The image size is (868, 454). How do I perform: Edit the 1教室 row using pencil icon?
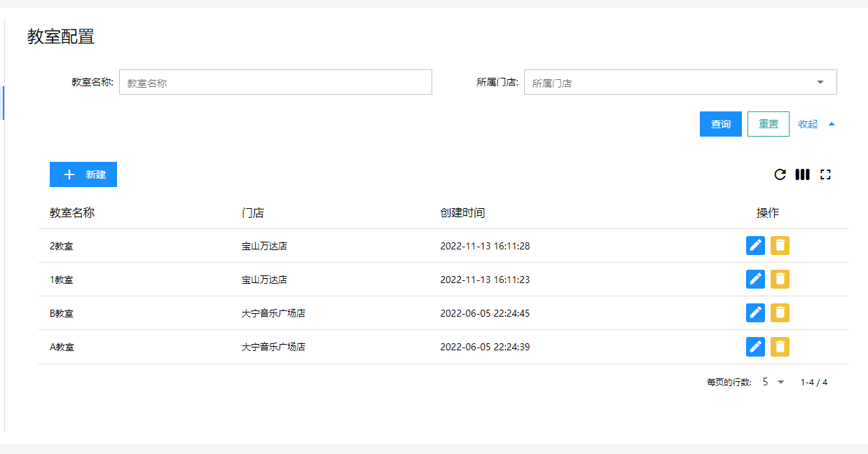[755, 280]
